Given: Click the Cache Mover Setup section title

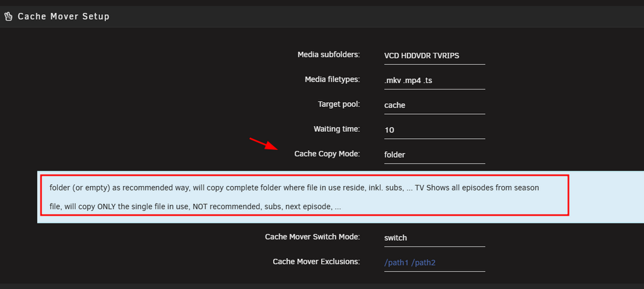Looking at the screenshot, I should click(64, 17).
